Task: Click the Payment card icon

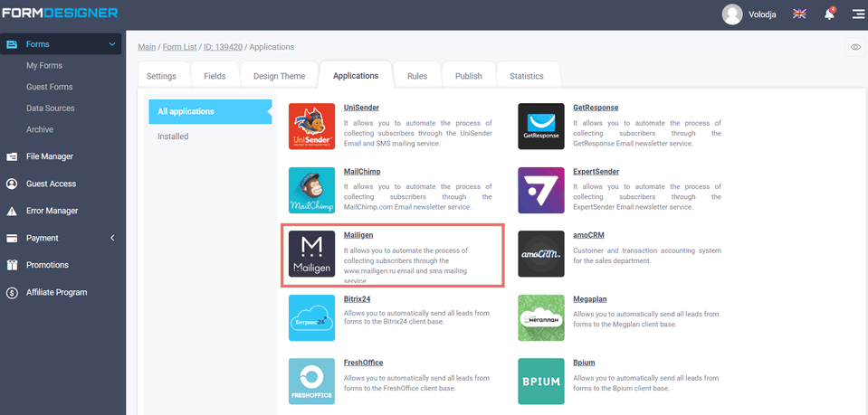Action: coord(12,238)
